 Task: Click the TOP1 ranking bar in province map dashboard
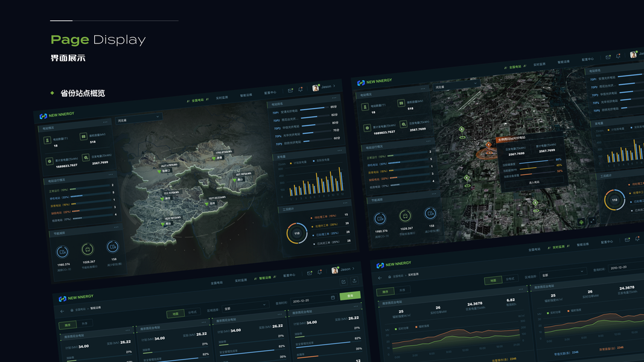coord(314,109)
